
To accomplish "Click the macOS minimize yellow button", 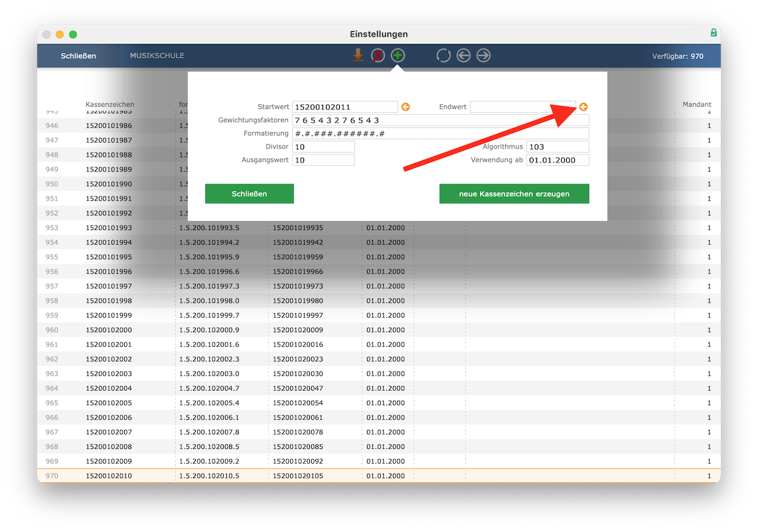I will point(60,34).
